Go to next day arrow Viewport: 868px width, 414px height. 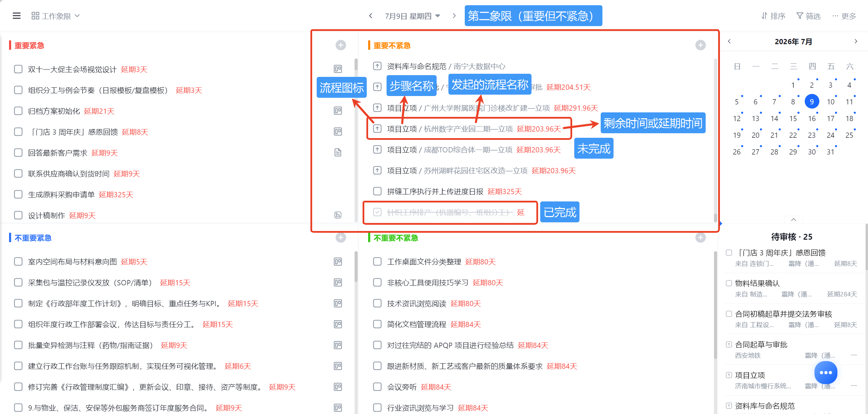point(454,16)
